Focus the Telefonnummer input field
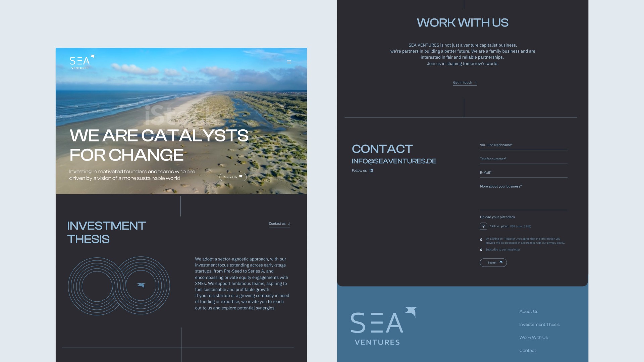The image size is (644, 362). pos(523,160)
